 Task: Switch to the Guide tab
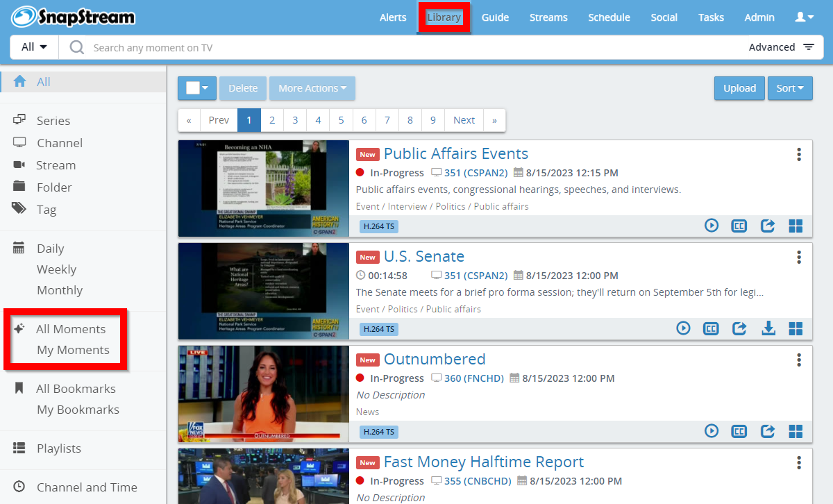tap(495, 17)
